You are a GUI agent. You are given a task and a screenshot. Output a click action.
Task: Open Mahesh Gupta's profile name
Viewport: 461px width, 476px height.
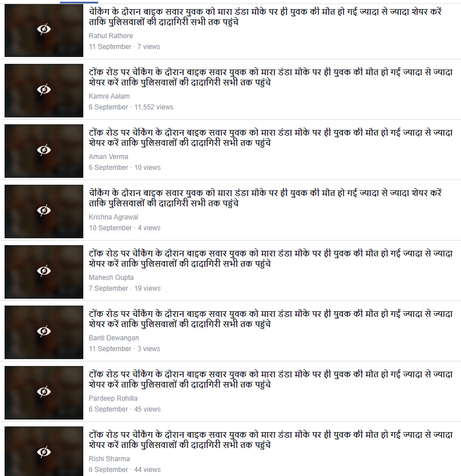[x=111, y=278]
